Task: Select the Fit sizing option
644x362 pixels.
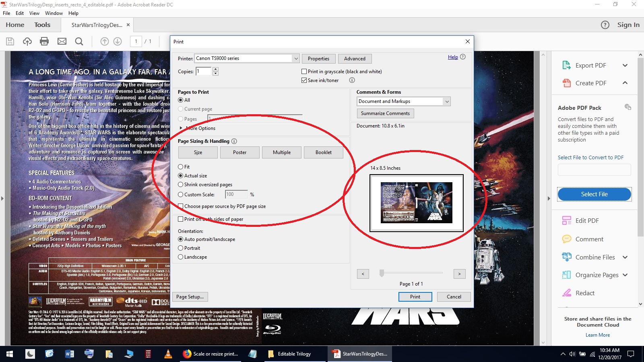Action: coord(181,167)
